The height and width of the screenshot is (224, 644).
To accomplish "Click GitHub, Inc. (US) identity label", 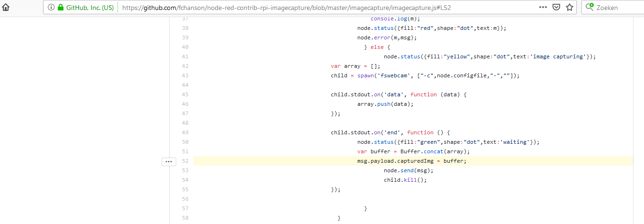I will pyautogui.click(x=90, y=8).
